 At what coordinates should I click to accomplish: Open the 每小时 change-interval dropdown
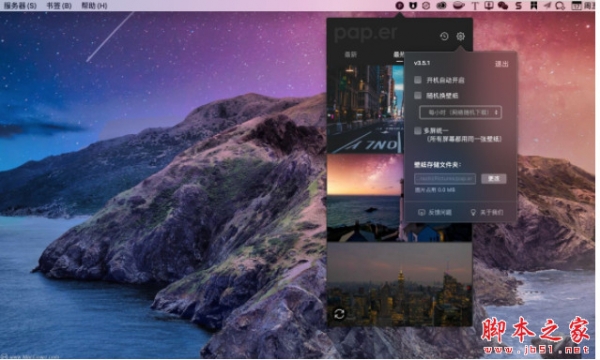[x=460, y=112]
